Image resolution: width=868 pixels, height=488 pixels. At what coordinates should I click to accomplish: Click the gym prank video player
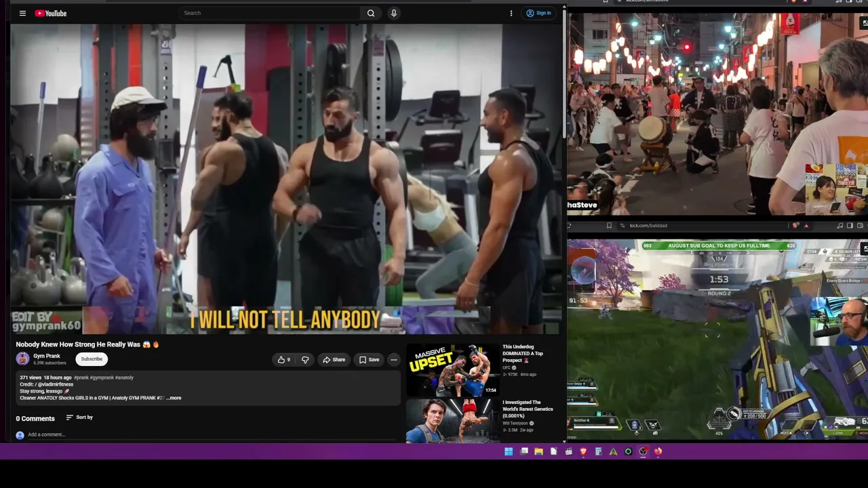[x=286, y=179]
